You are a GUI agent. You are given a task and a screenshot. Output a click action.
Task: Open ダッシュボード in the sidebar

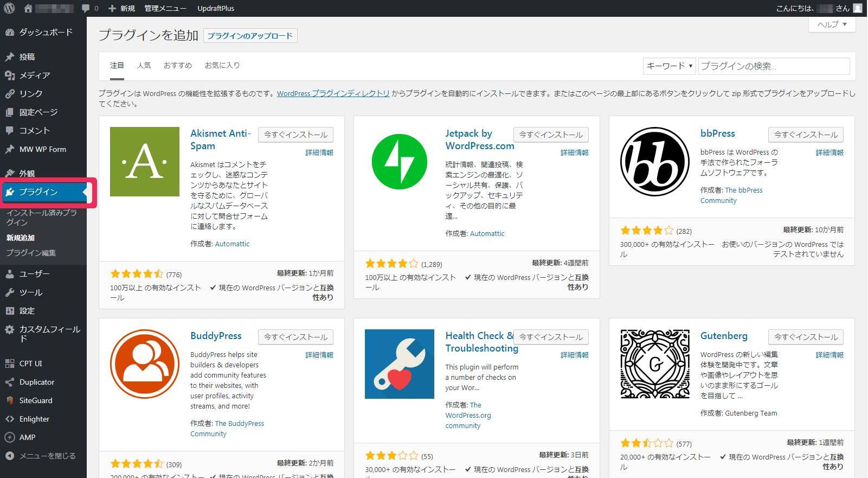click(46, 32)
